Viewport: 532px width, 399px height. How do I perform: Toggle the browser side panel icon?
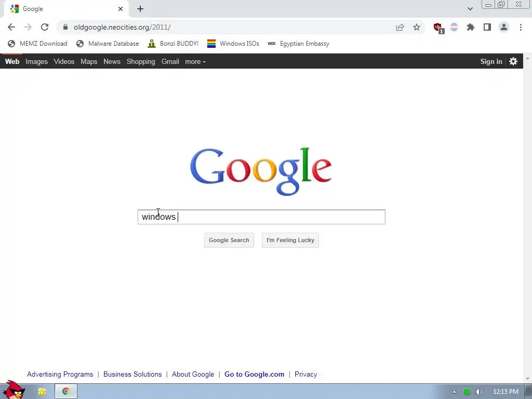[487, 27]
